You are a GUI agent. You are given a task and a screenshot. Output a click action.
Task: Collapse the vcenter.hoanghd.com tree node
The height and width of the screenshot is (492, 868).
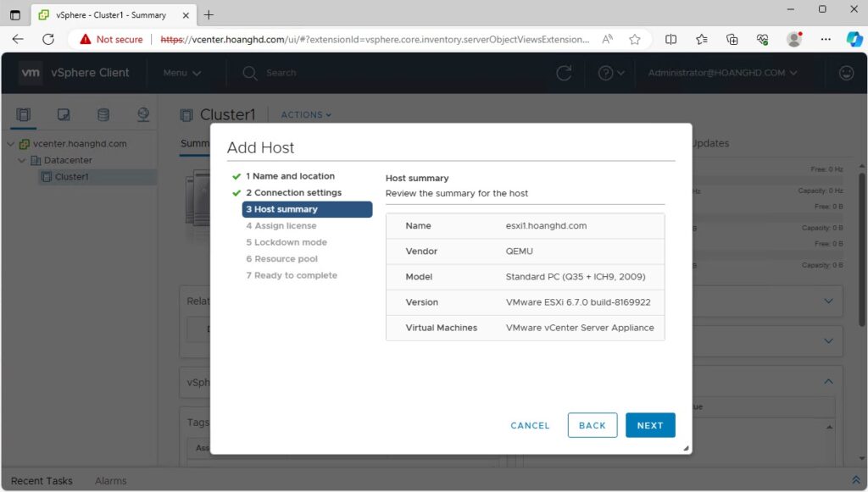(x=10, y=144)
